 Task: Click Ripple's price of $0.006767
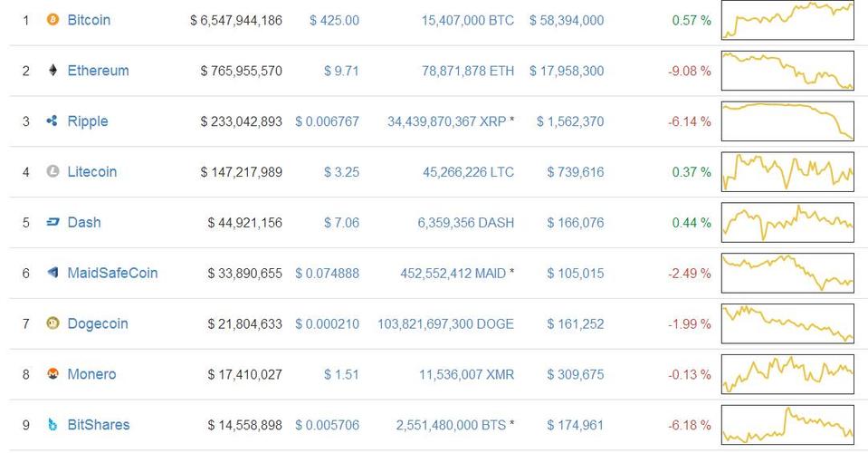pos(327,121)
